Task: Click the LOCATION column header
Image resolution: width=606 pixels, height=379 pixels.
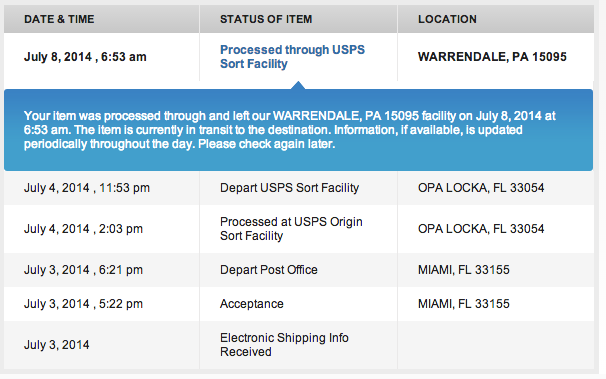Action: coord(447,19)
